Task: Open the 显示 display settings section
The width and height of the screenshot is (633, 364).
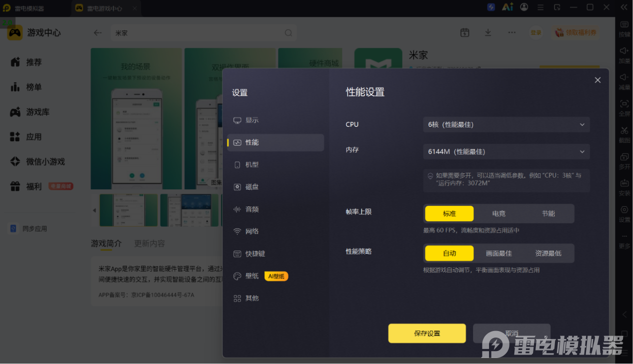Action: (275, 120)
